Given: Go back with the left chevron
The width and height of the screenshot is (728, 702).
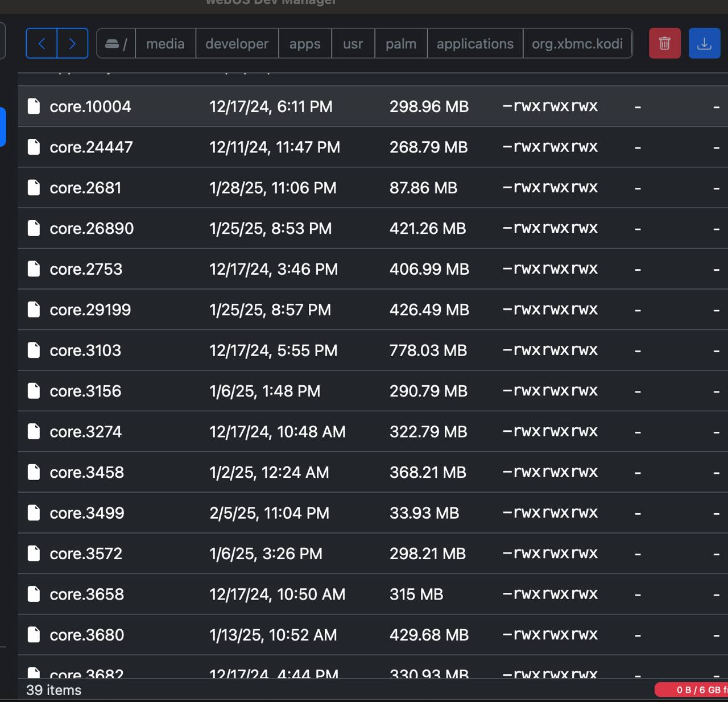Looking at the screenshot, I should [42, 43].
